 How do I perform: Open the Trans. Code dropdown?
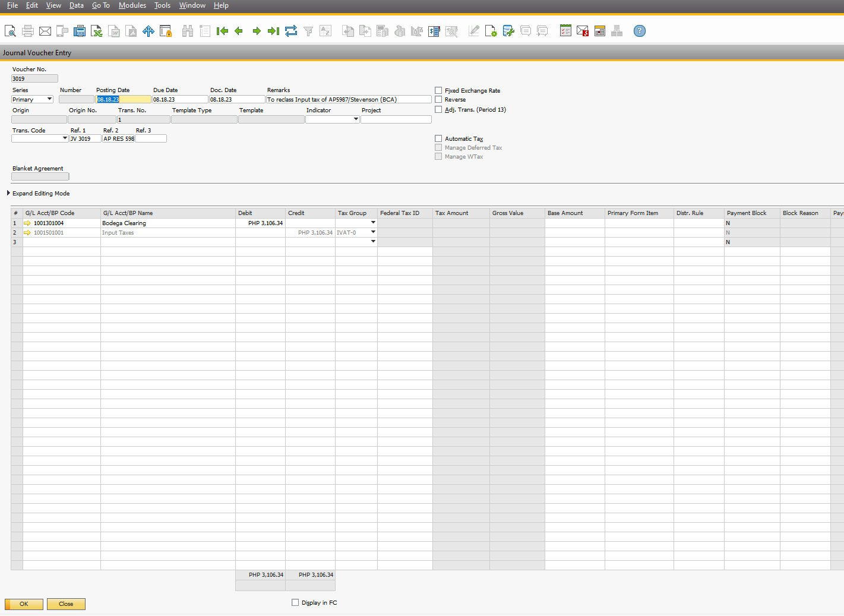point(65,138)
